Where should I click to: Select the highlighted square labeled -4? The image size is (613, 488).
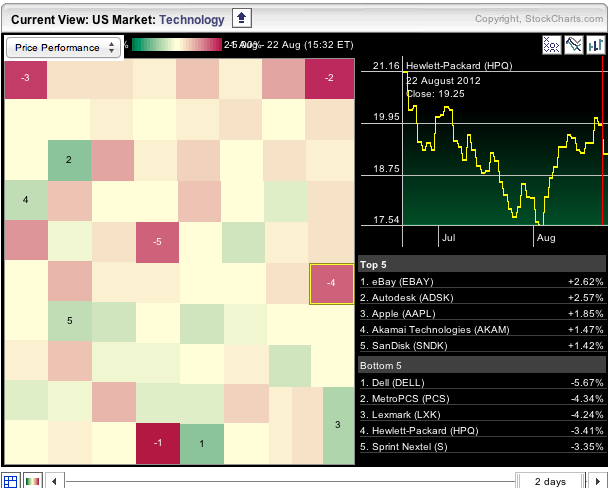coord(332,283)
